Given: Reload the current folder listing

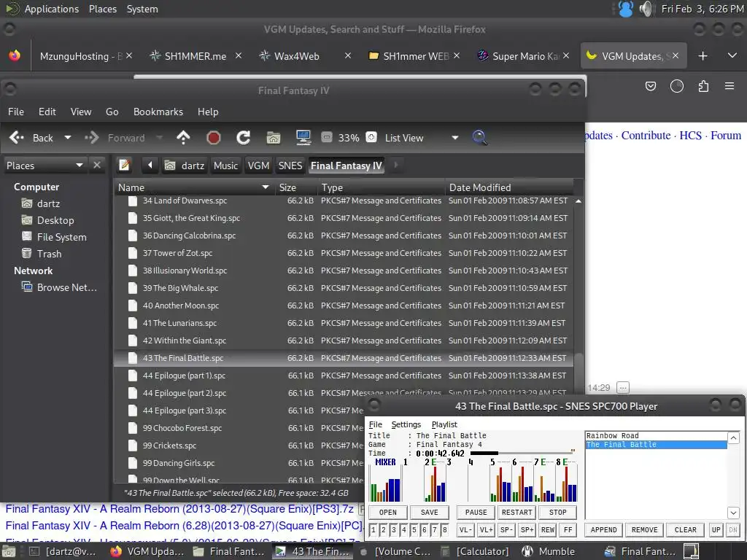Looking at the screenshot, I should (244, 138).
